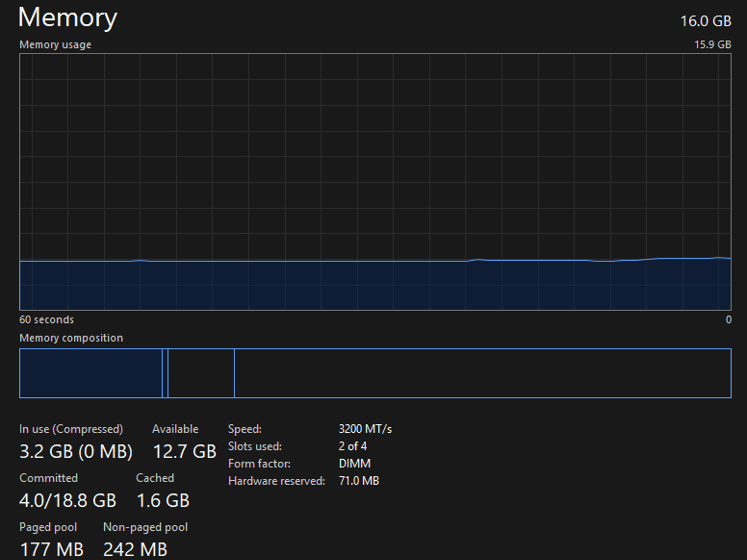Click the Memory usage graph label
The width and height of the screenshot is (747, 560).
point(55,44)
